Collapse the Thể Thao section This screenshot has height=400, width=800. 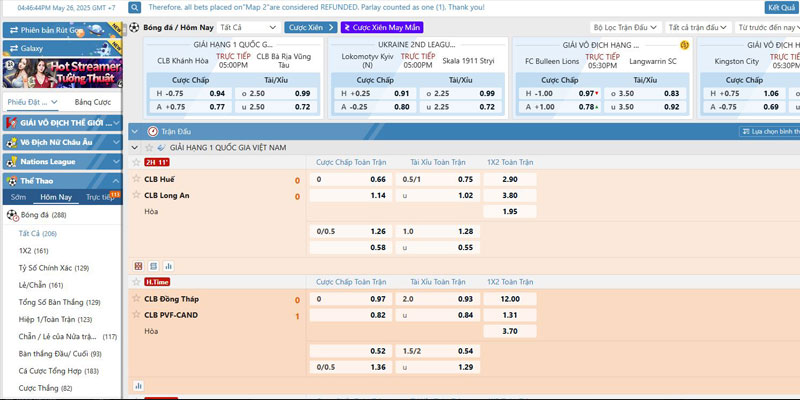pyautogui.click(x=62, y=181)
